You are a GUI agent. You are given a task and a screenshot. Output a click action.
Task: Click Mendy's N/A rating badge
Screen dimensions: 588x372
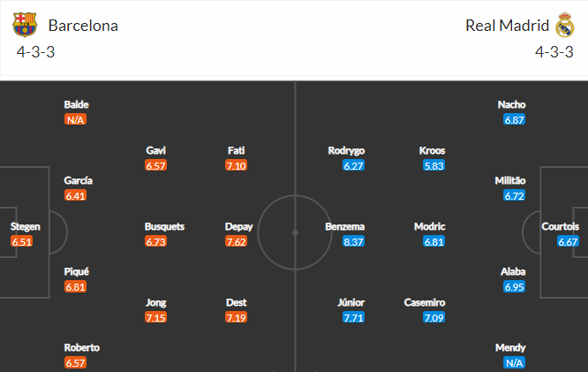click(514, 363)
